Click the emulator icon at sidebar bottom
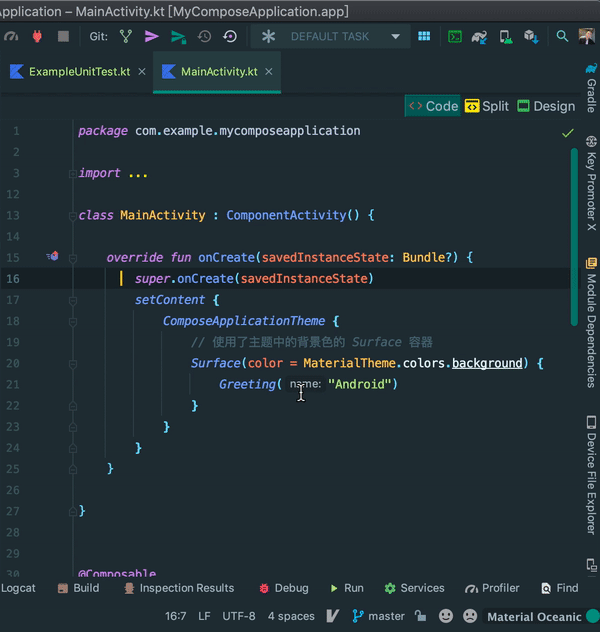Image resolution: width=600 pixels, height=632 pixels. click(x=591, y=565)
